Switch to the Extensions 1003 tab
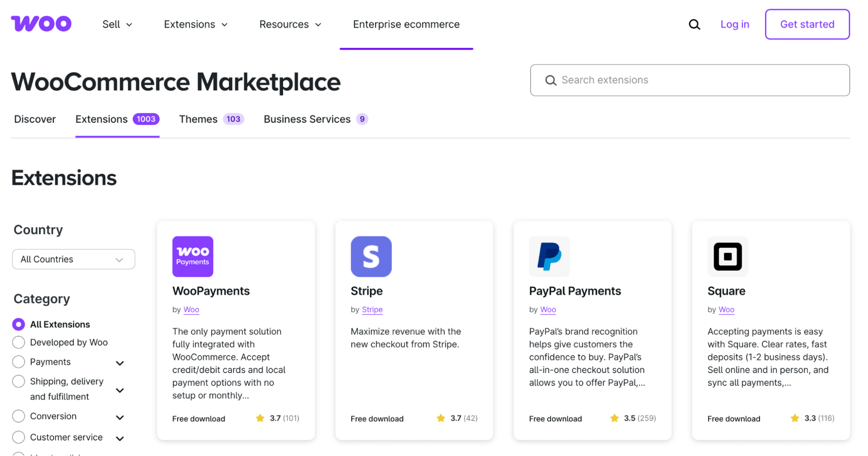The height and width of the screenshot is (456, 868). coord(117,119)
